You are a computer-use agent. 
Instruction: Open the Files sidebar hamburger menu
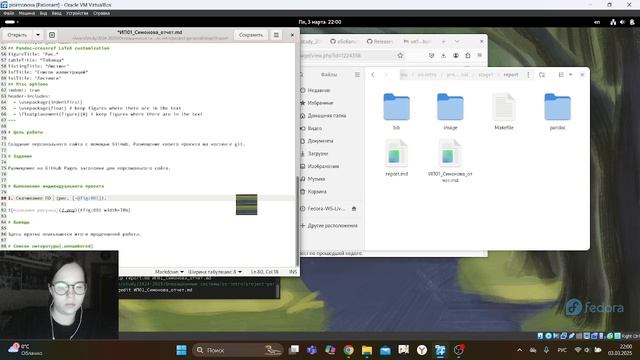(x=357, y=75)
